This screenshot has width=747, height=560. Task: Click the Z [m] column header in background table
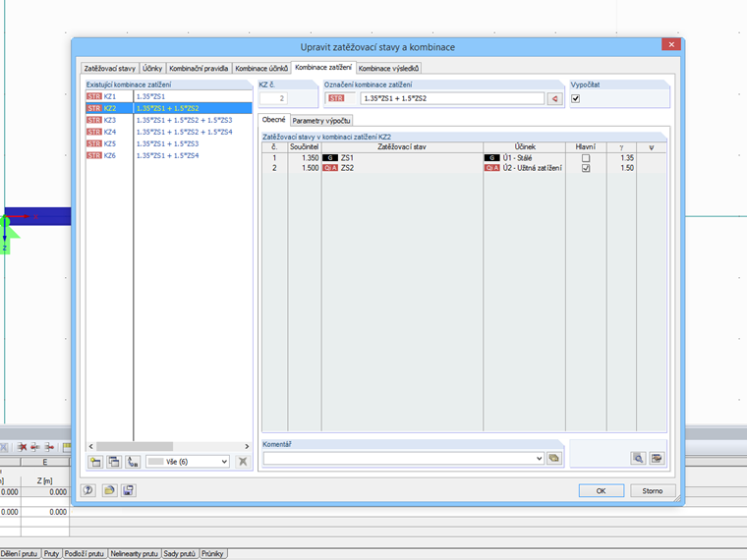pos(45,481)
